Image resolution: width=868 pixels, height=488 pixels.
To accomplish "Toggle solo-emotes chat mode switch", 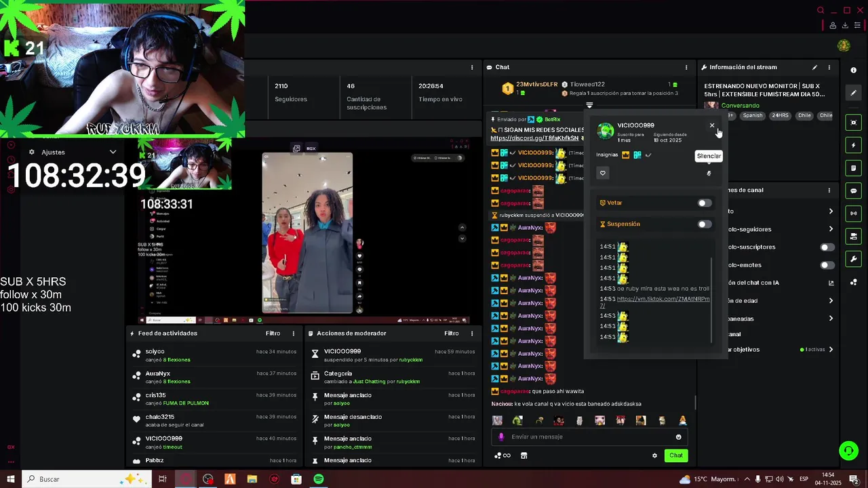I will [827, 265].
